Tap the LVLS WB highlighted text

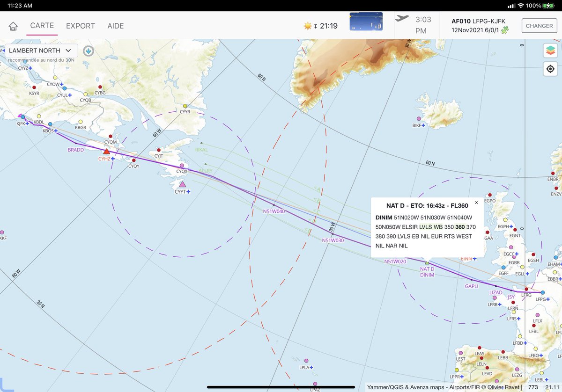(x=431, y=226)
